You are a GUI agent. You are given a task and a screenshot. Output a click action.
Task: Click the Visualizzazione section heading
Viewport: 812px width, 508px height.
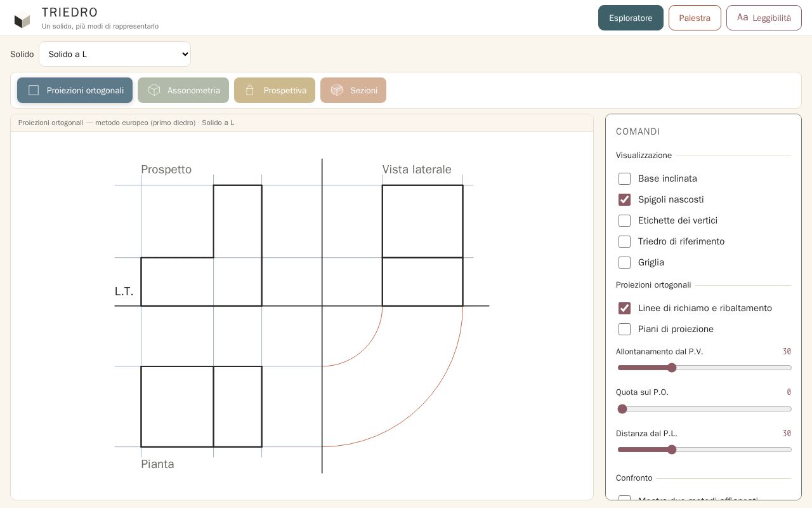coord(644,156)
